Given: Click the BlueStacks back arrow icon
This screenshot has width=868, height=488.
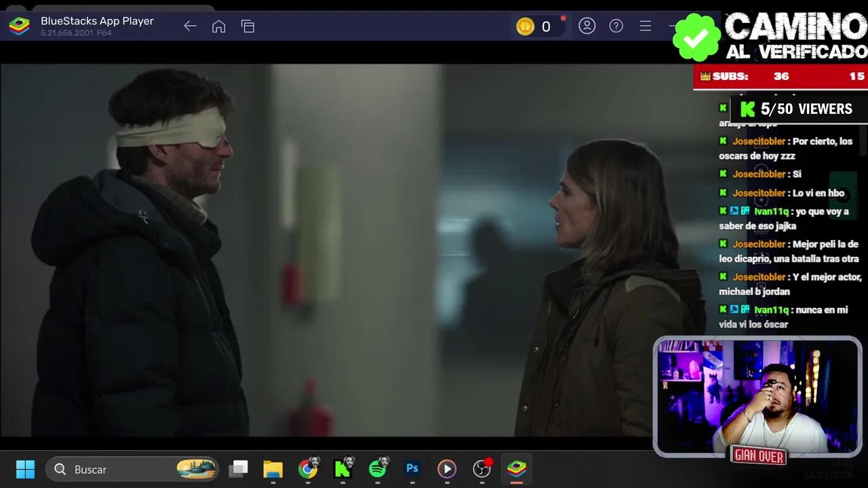Looking at the screenshot, I should [190, 26].
